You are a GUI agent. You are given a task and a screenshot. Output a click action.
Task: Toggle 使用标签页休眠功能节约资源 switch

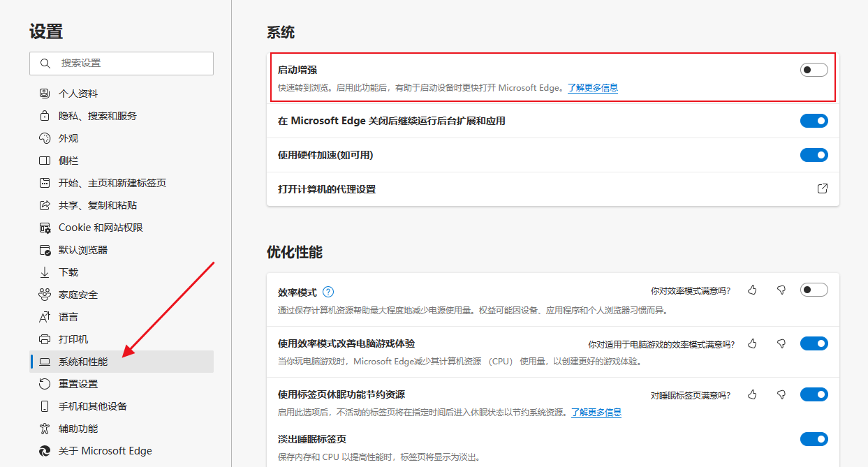pyautogui.click(x=814, y=394)
